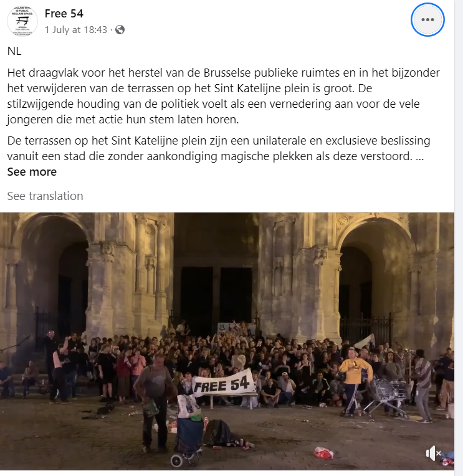Open the Free 54 page name link

(64, 13)
